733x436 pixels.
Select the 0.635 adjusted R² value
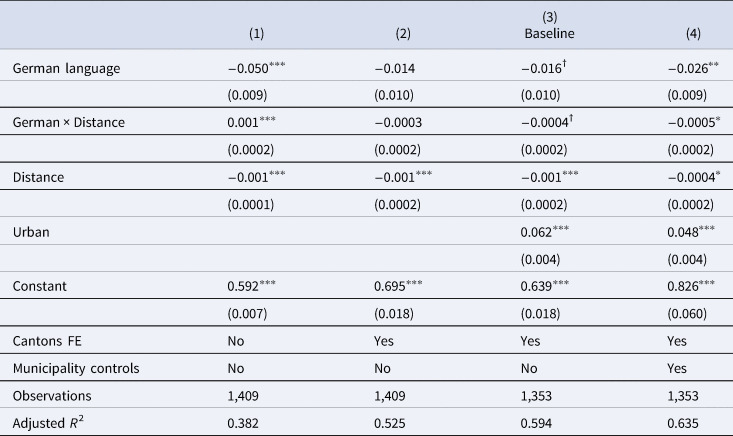click(x=683, y=423)
